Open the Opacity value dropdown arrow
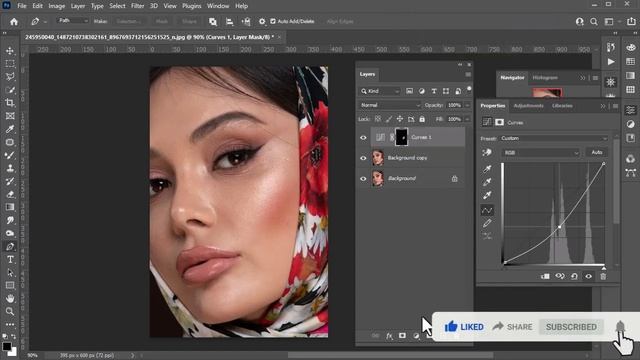Image resolution: width=640 pixels, height=360 pixels. [x=467, y=105]
